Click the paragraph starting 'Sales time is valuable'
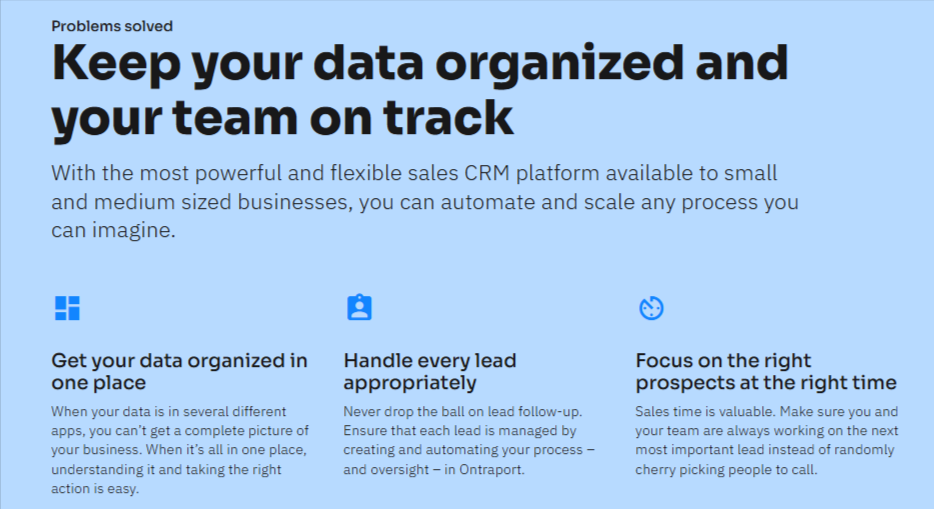This screenshot has height=509, width=934. tap(767, 441)
